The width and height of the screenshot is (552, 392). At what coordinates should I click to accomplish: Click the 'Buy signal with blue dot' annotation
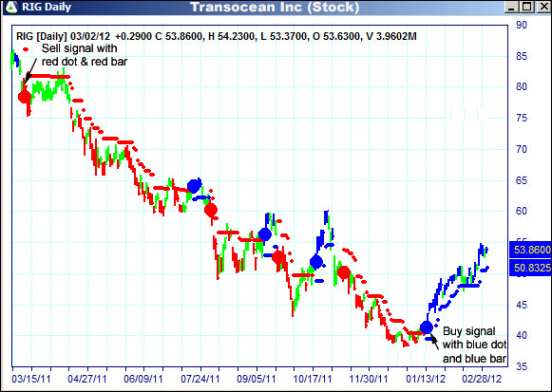(x=474, y=345)
